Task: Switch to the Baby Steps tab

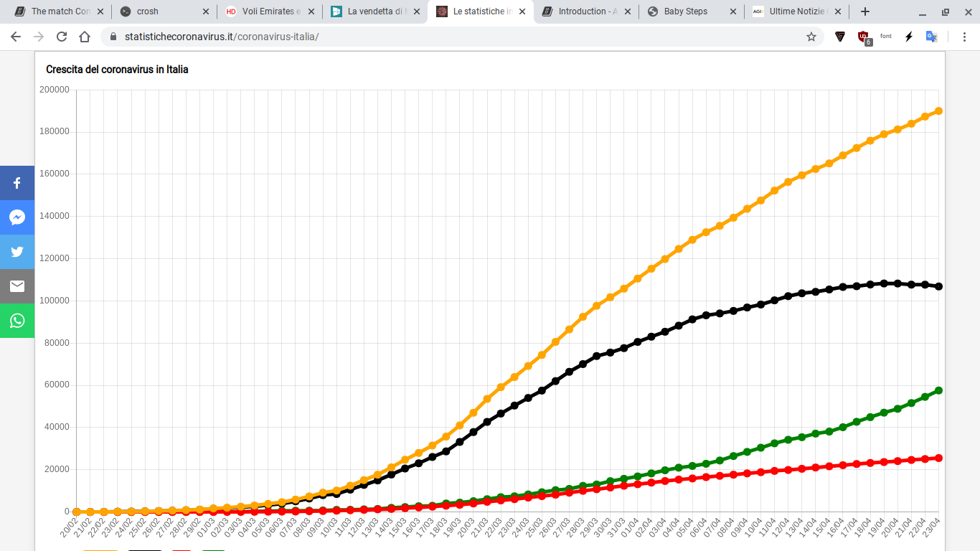Action: (x=692, y=11)
